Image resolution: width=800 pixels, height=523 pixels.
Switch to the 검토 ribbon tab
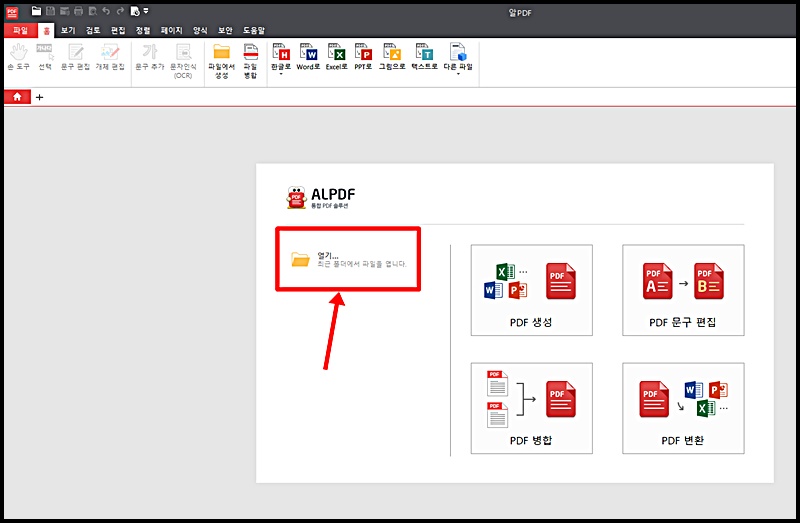(93, 31)
